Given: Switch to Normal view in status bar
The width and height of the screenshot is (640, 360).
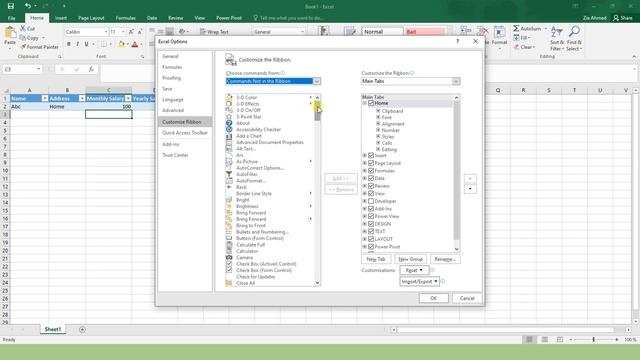Looking at the screenshot, I should (x=529, y=340).
